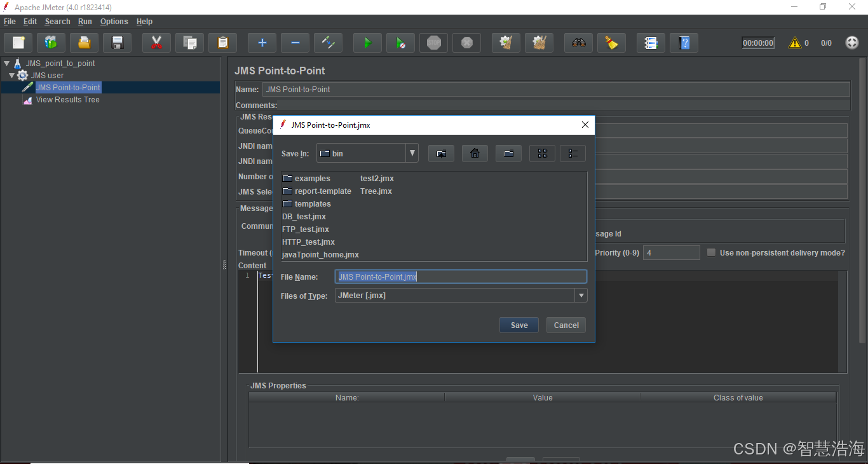The height and width of the screenshot is (464, 868).
Task: Click the File Name input field
Action: tap(461, 276)
